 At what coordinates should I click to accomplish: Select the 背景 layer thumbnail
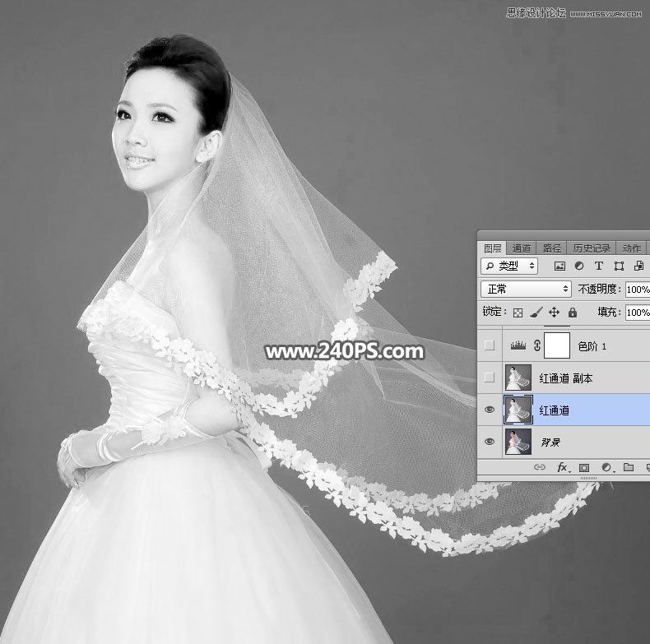click(518, 442)
